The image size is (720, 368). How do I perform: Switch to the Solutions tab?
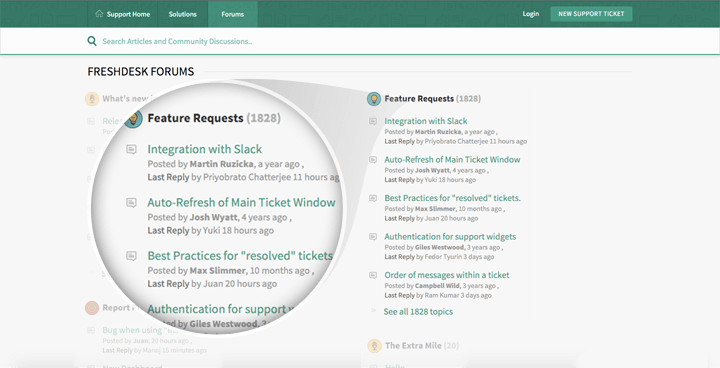click(x=182, y=14)
